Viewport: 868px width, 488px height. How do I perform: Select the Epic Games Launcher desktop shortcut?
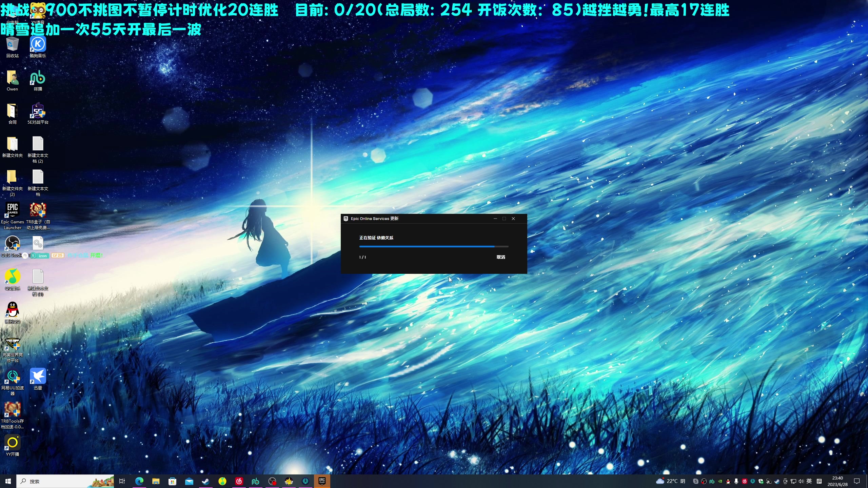click(x=12, y=216)
